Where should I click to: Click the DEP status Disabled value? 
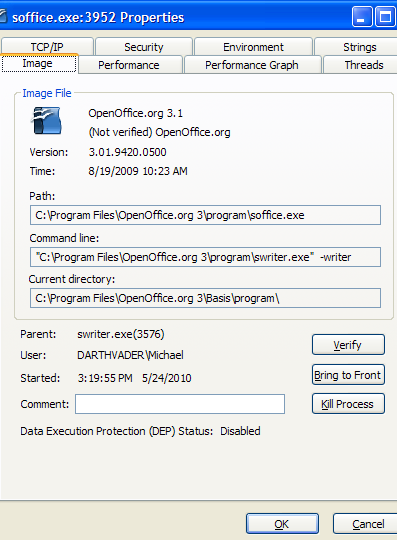[x=240, y=431]
